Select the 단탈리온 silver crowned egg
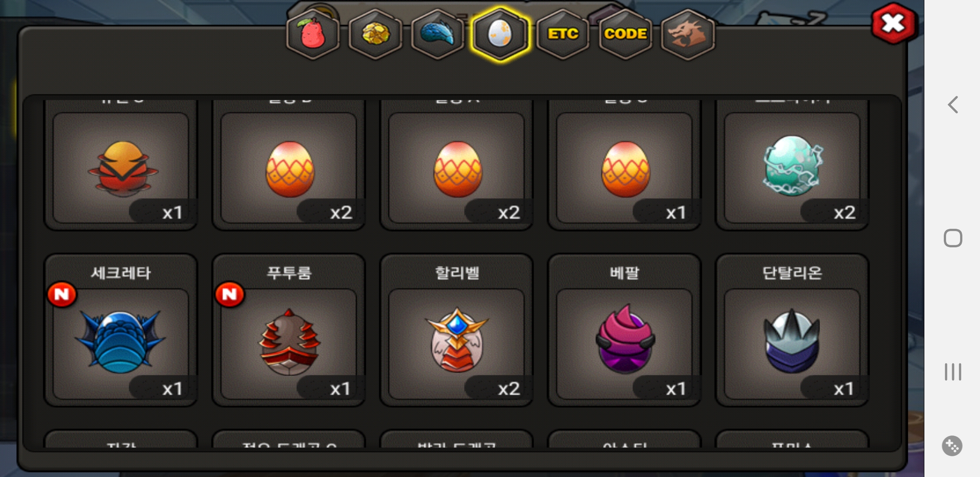The width and height of the screenshot is (980, 477). [792, 330]
